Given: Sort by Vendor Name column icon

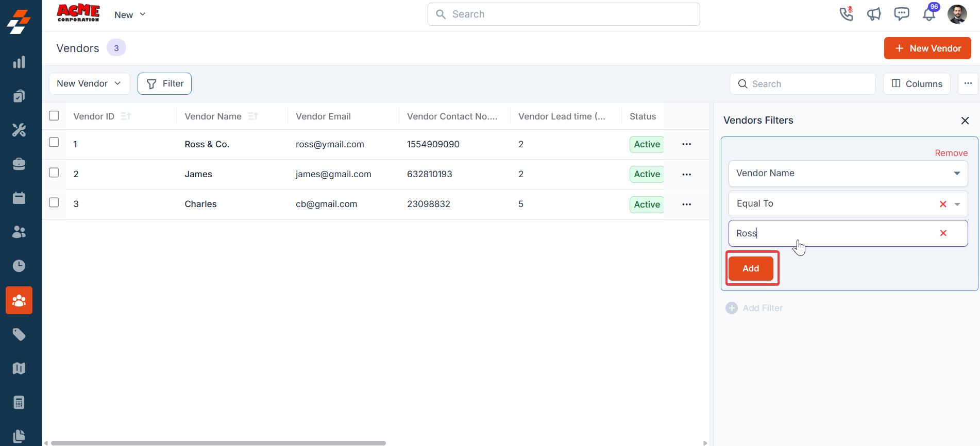Looking at the screenshot, I should pos(252,116).
